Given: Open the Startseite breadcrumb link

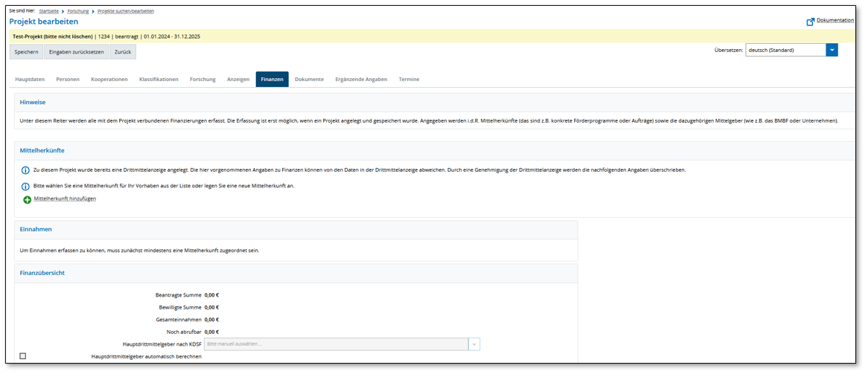Looking at the screenshot, I should tap(49, 11).
